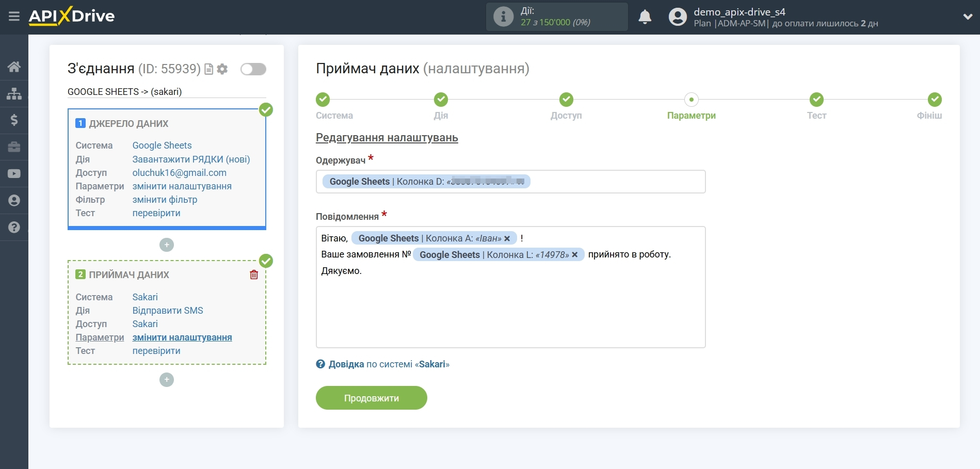Add a step between source and receiver

167,245
